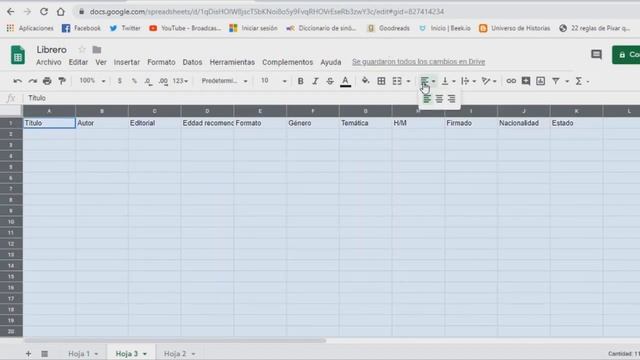Click the insert comment icon
Viewport: 640px width, 360px height.
(x=526, y=81)
